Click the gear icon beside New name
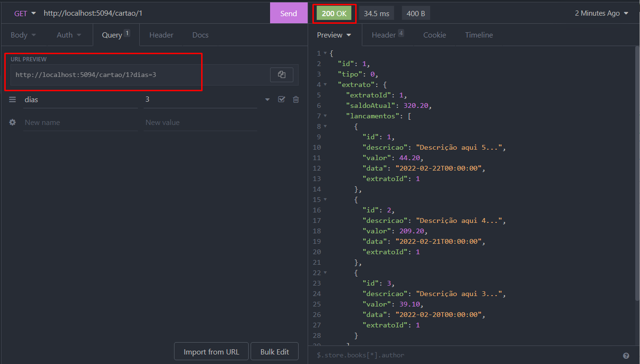 [12, 122]
